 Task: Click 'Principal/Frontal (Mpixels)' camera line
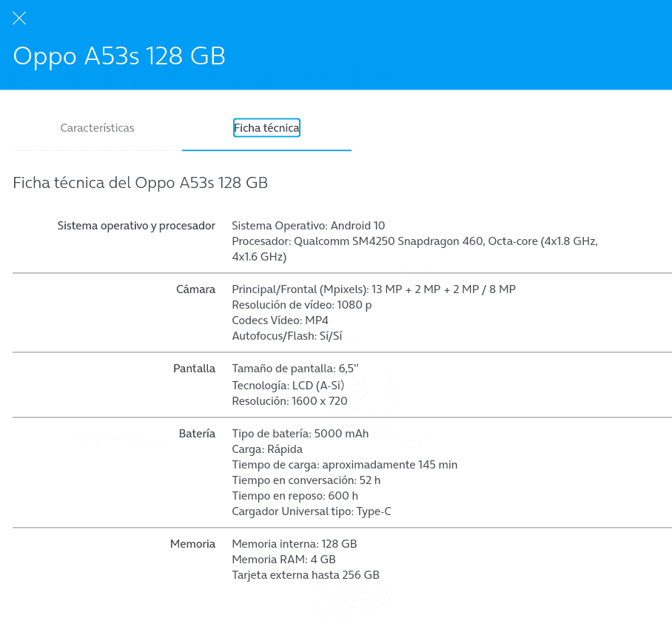point(374,289)
